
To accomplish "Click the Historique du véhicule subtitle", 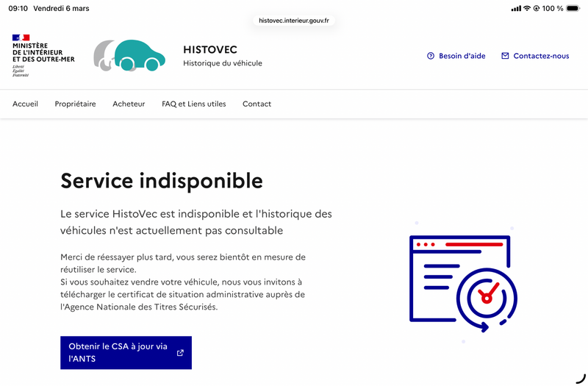I will coord(223,63).
